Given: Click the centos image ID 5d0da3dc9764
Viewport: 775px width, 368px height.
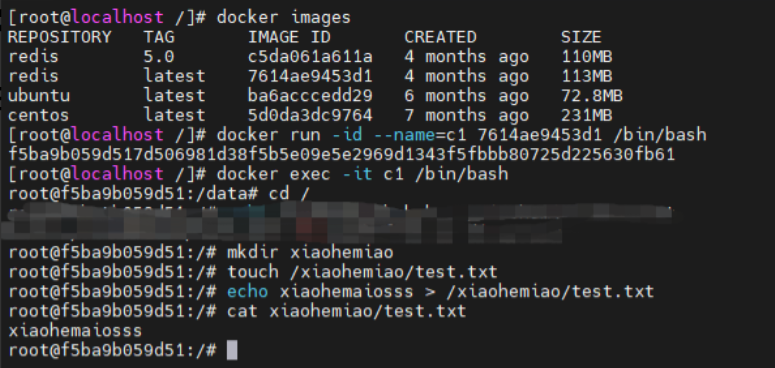Looking at the screenshot, I should tap(310, 115).
